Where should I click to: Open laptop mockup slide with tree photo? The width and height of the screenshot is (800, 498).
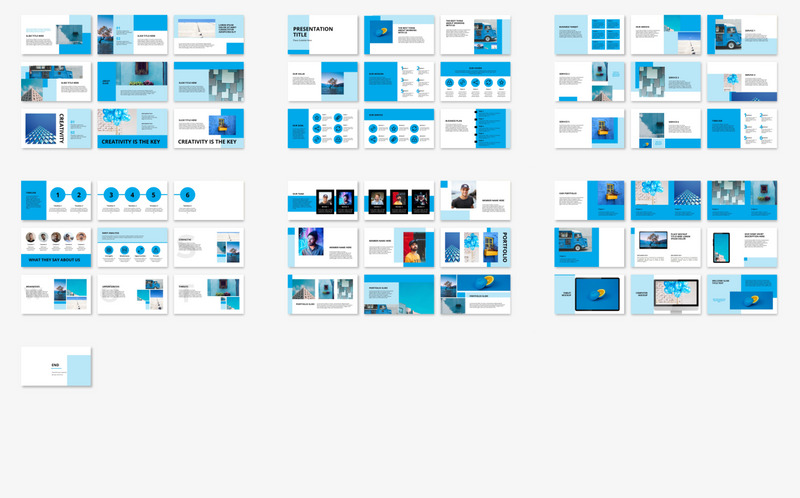point(666,247)
